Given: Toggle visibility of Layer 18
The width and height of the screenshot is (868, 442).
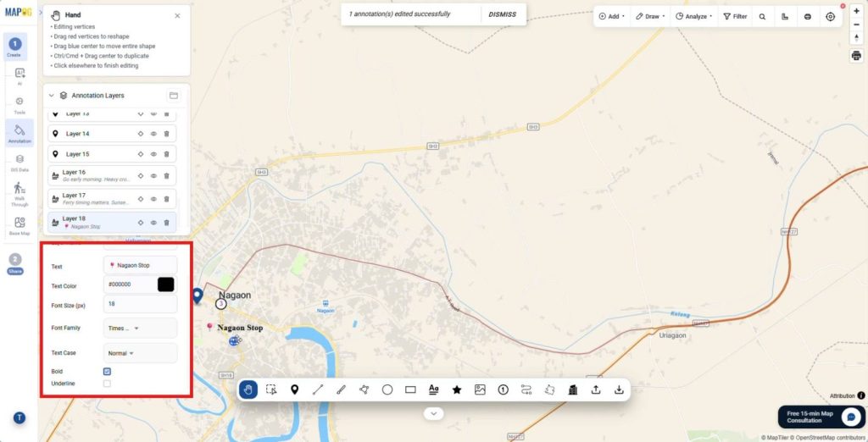Looking at the screenshot, I should click(x=154, y=223).
